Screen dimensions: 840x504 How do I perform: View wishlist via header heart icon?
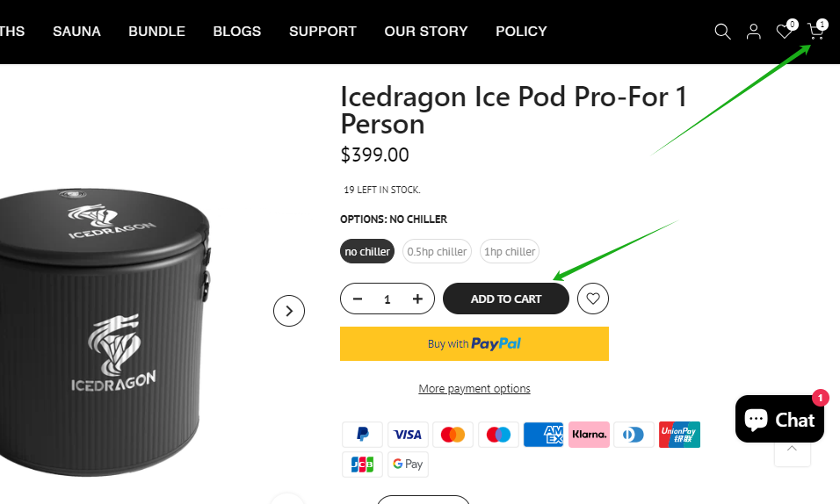pyautogui.click(x=784, y=32)
